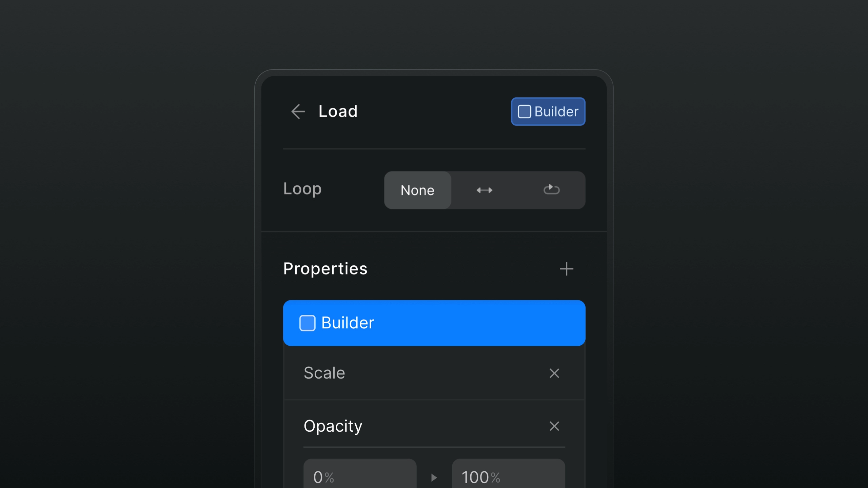Select the repeat loop icon
Image resolution: width=868 pixels, height=488 pixels.
click(x=551, y=189)
